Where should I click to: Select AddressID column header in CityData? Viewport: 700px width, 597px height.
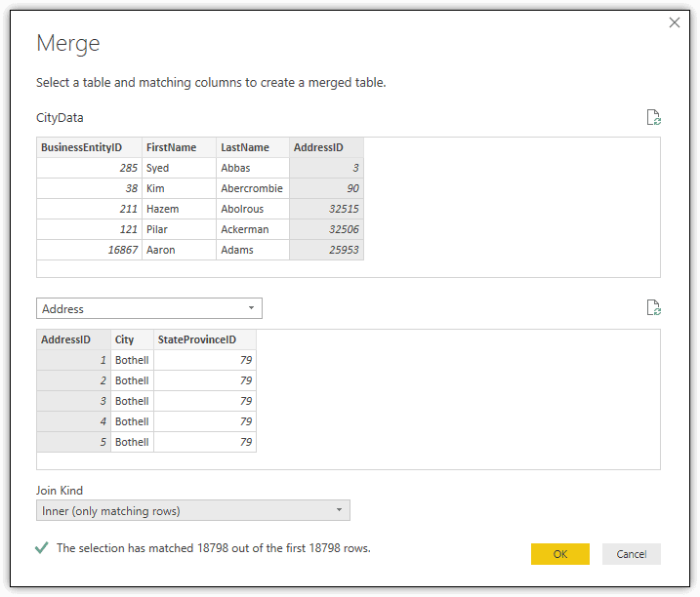(326, 147)
